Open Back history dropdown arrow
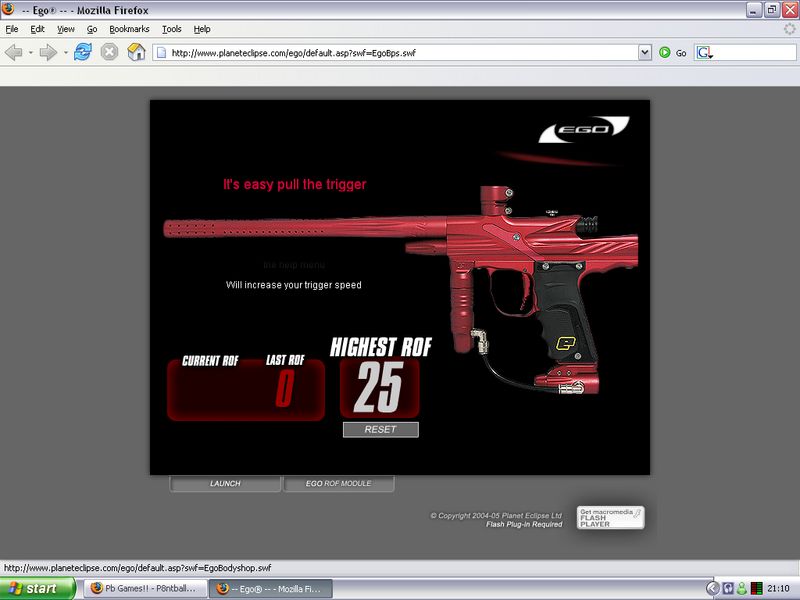 point(31,53)
